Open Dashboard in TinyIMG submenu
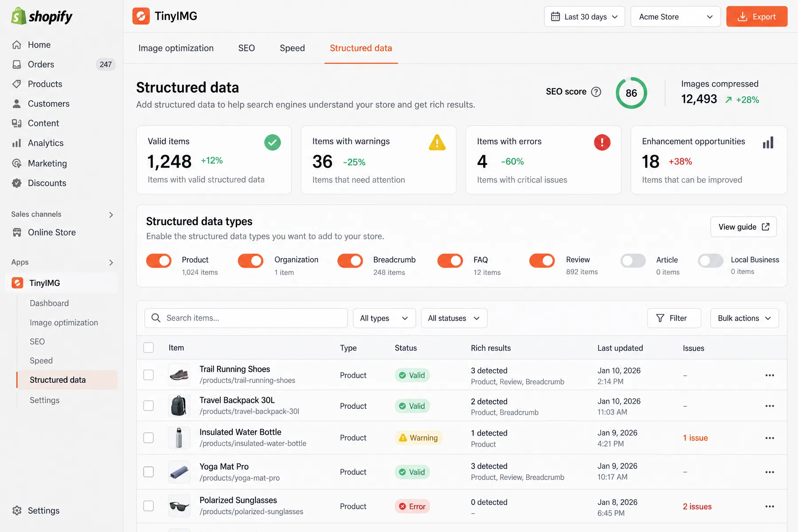The width and height of the screenshot is (798, 532). pyautogui.click(x=49, y=303)
